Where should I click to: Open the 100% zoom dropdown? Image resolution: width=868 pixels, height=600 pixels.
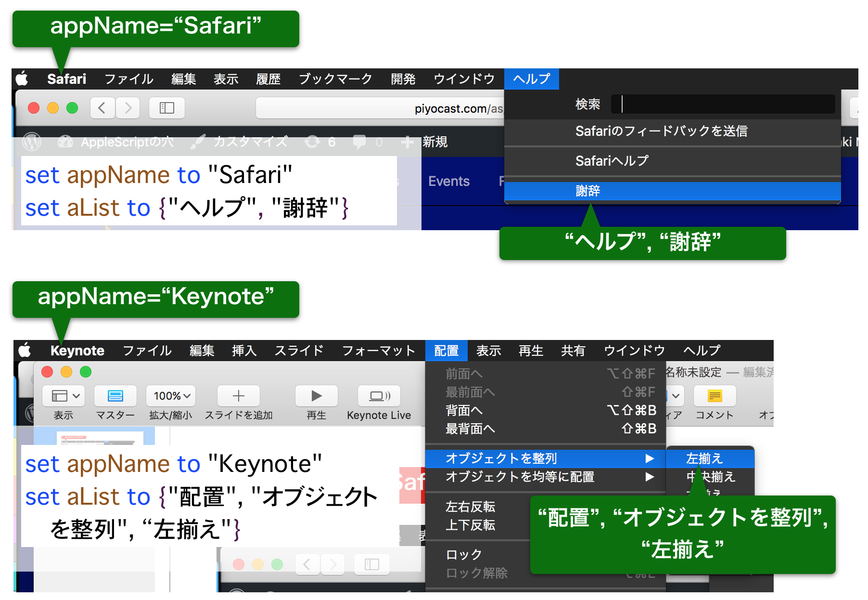click(x=171, y=396)
